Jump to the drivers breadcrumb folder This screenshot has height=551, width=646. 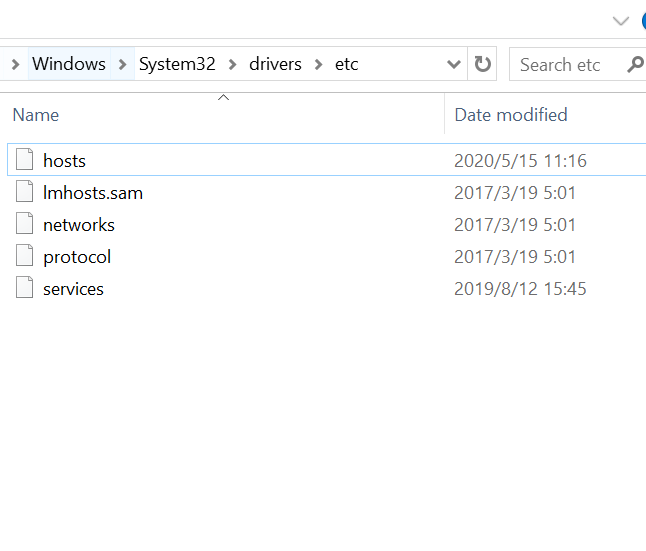(x=275, y=64)
